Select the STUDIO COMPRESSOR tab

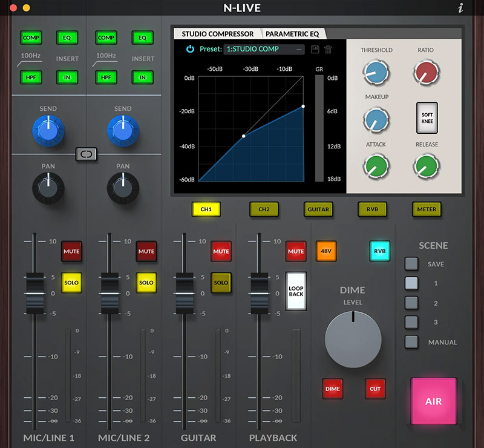click(x=218, y=34)
